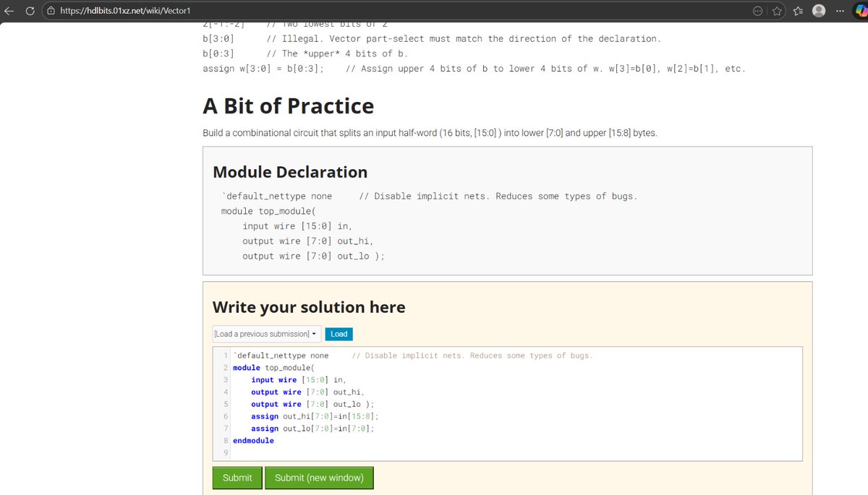Open the favorites list icon
868x495 pixels.
[798, 11]
